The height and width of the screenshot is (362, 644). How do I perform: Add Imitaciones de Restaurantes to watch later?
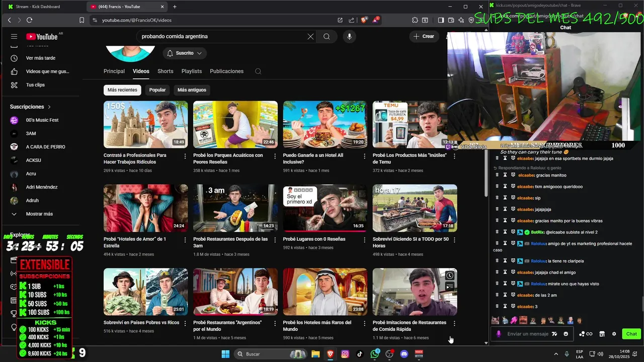[x=449, y=276]
